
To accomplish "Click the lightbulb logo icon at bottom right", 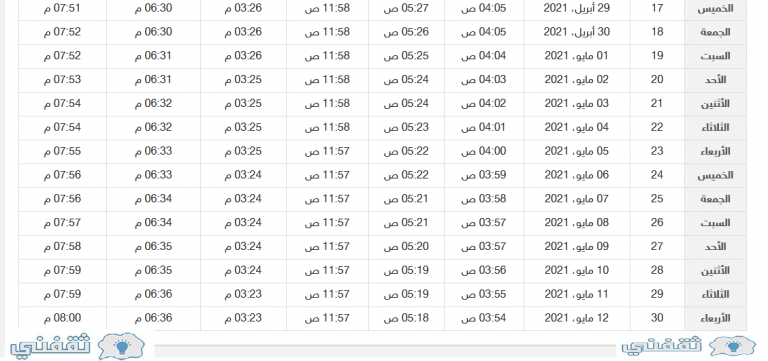I will coord(732,346).
